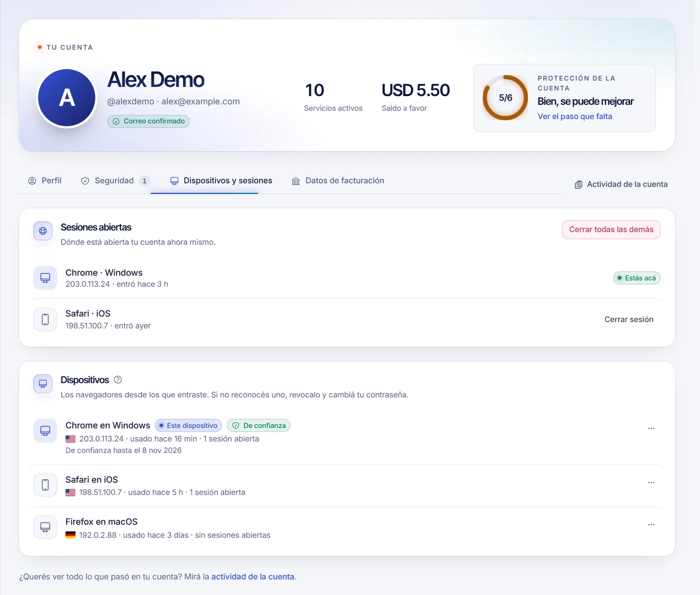The image size is (700, 595).
Task: Follow the 'actividad de la cuenta' footer link
Action: pos(253,577)
